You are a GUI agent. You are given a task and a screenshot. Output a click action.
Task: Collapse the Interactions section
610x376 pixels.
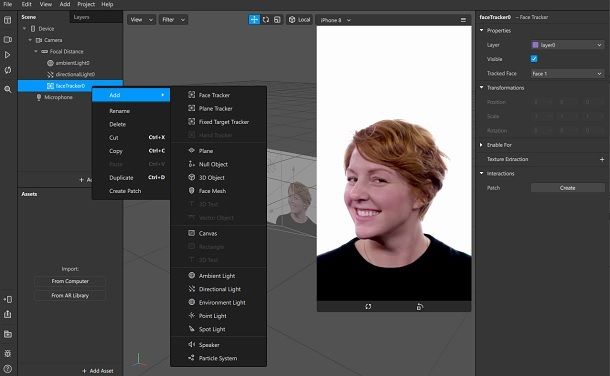(482, 173)
